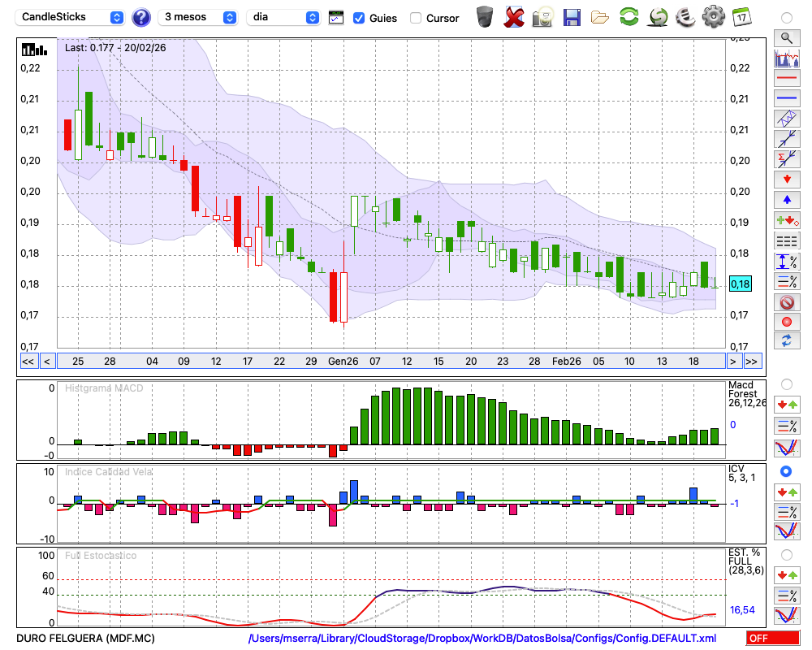
Task: Click the blue floppy disk save icon
Action: pos(572,17)
